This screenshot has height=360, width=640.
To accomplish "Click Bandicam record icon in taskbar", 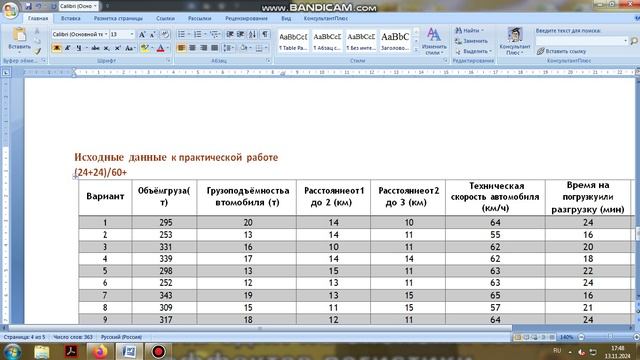I will (158, 351).
